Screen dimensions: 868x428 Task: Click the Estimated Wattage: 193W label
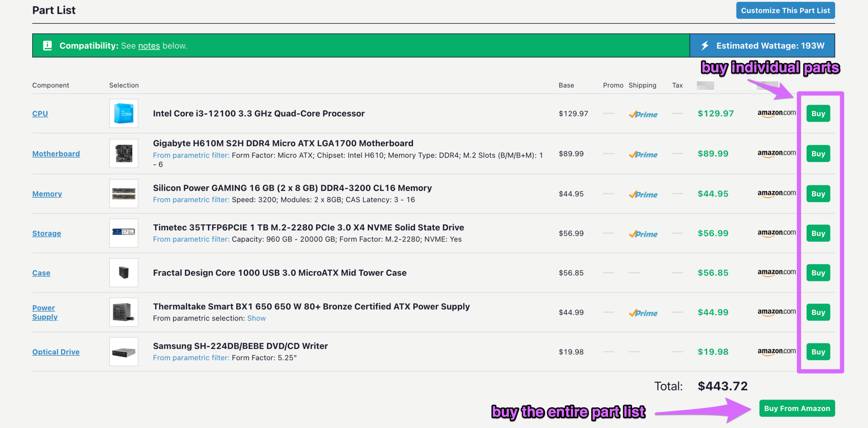[x=770, y=46]
